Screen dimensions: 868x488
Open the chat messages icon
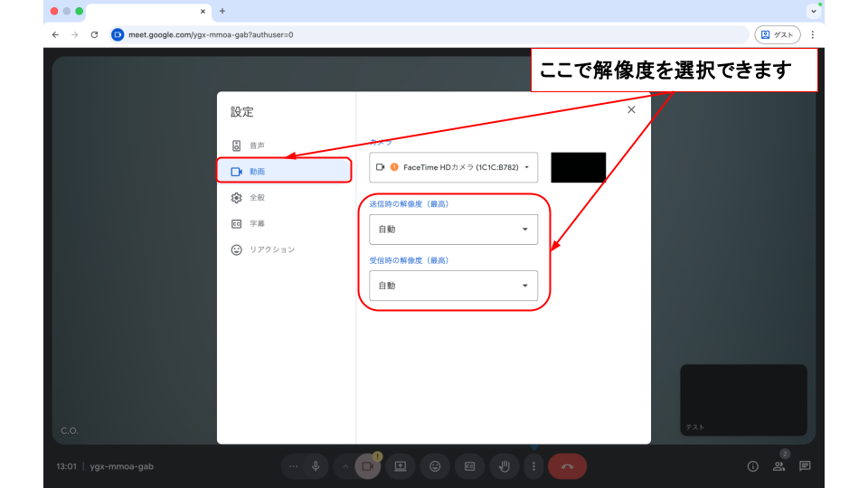pyautogui.click(x=805, y=466)
